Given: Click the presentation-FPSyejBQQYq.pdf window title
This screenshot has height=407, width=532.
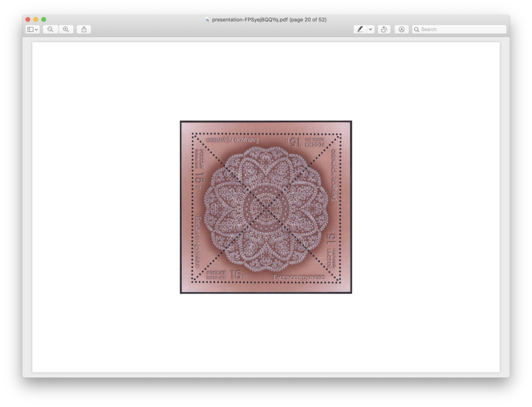Looking at the screenshot, I should [269, 20].
